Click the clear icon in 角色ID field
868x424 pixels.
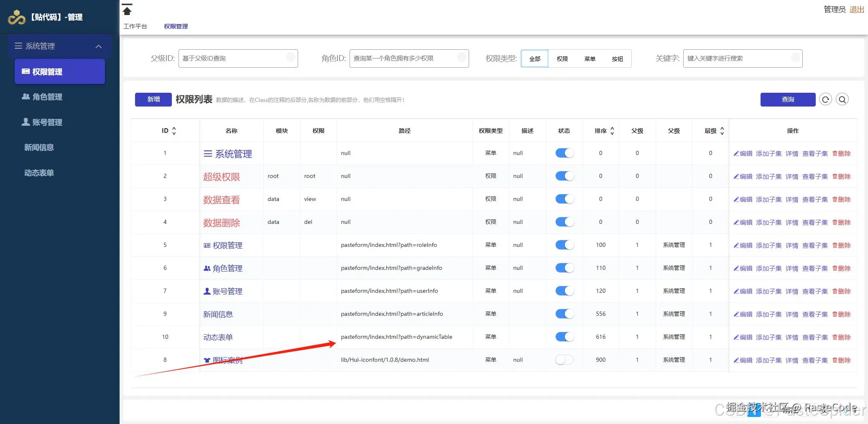click(462, 57)
